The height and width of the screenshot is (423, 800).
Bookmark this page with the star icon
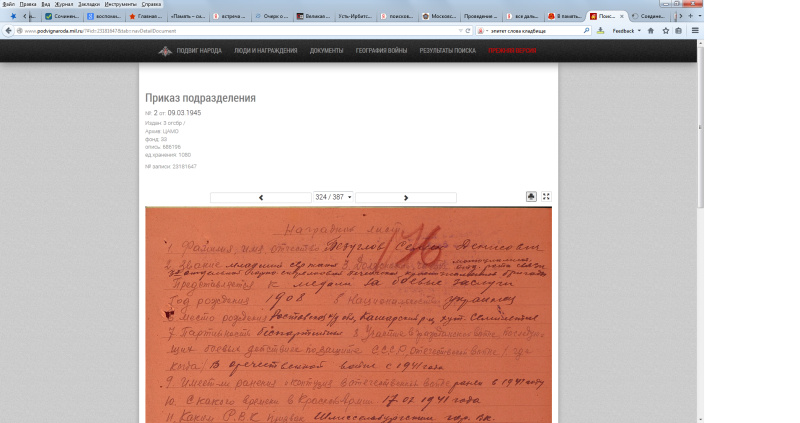pyautogui.click(x=666, y=31)
